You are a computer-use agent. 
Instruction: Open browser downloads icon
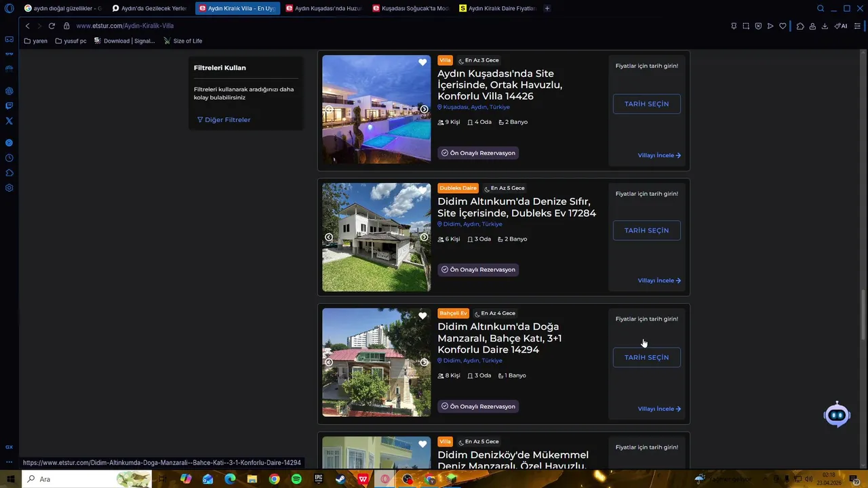coord(825,26)
